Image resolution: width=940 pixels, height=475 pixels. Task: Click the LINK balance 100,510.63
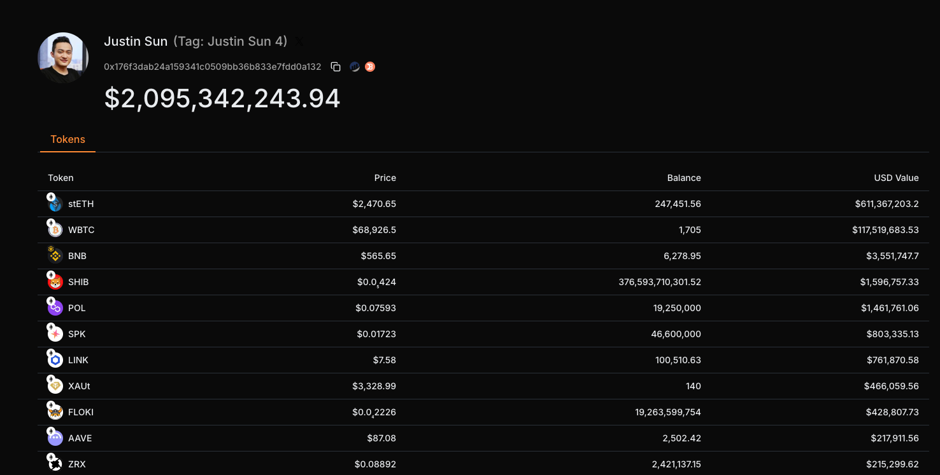click(678, 360)
